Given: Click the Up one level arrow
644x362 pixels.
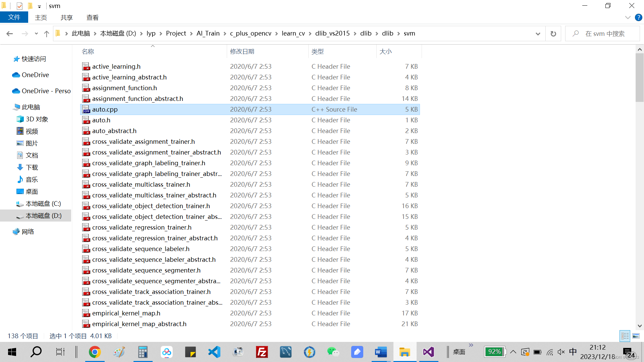Looking at the screenshot, I should tap(47, 34).
